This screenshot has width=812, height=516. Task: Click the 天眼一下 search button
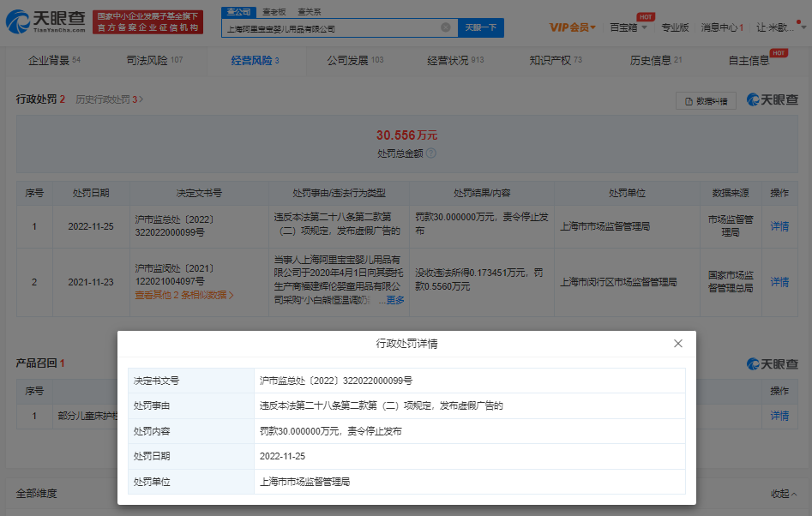coord(480,27)
